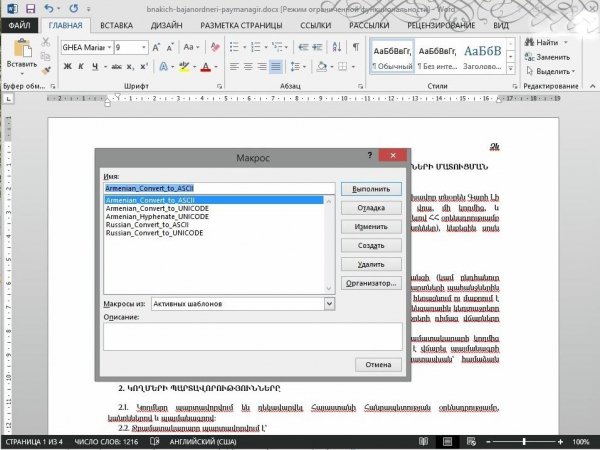Click the Paste (Вставить) clipboard icon
Viewport: 600px width, 450px height.
[x=22, y=49]
